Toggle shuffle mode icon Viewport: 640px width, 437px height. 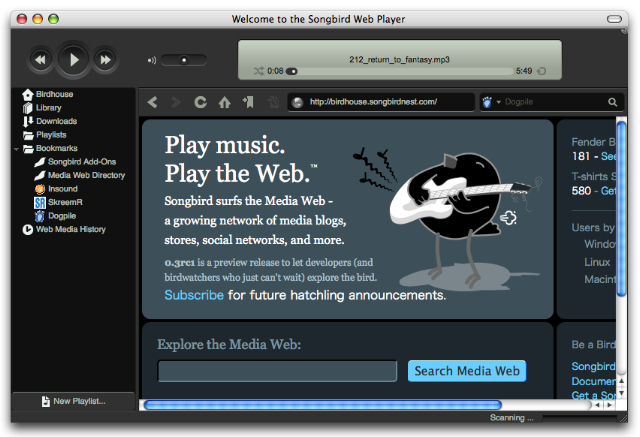click(258, 71)
